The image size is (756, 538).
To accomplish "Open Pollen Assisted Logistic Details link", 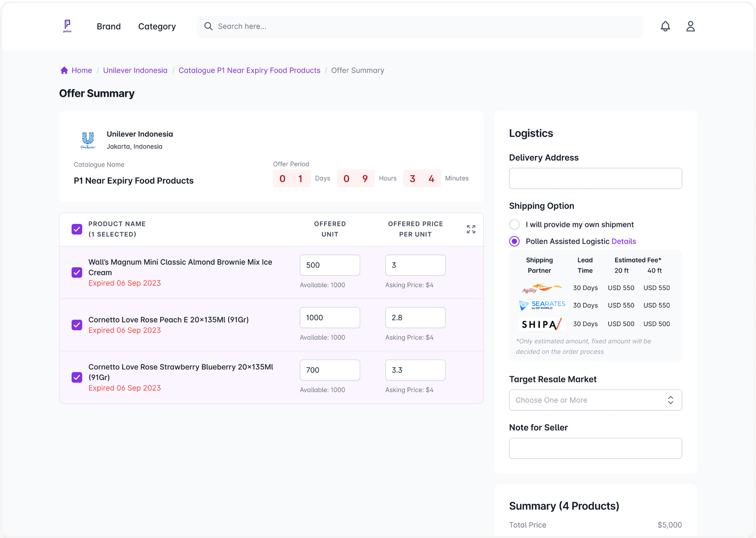I will (x=623, y=241).
